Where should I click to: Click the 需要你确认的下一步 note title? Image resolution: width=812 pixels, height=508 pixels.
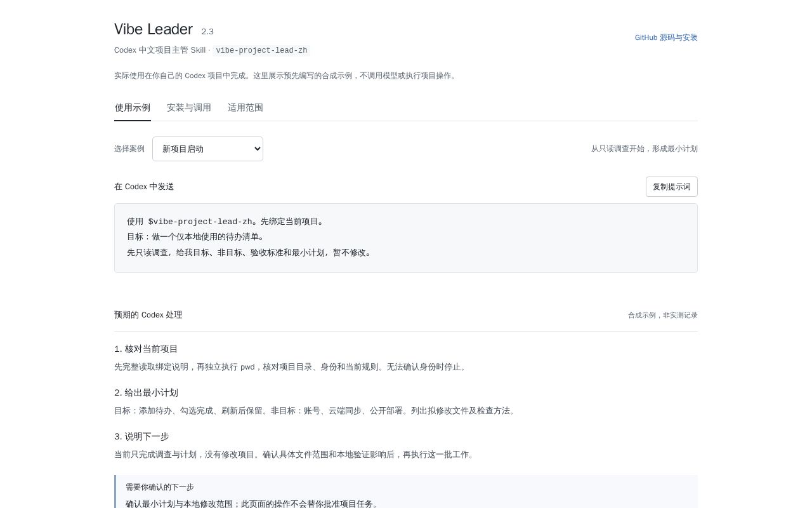pyautogui.click(x=160, y=487)
